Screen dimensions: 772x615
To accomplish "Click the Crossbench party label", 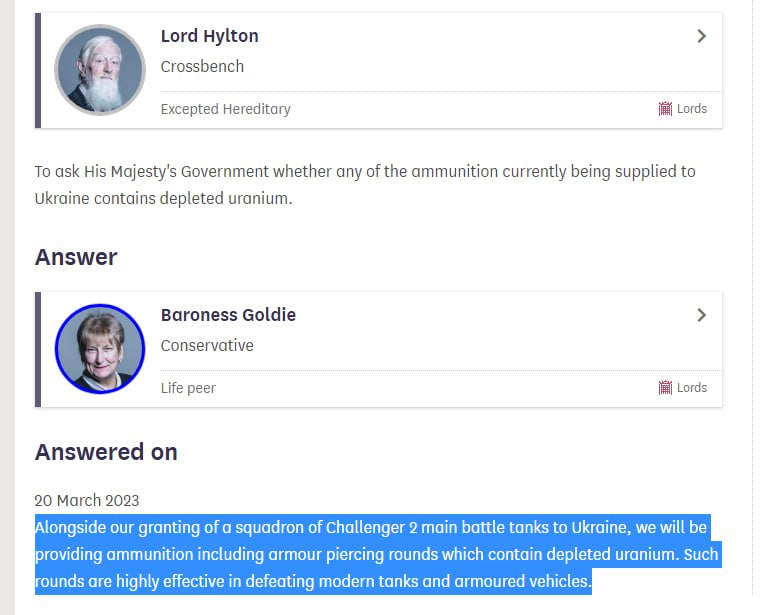I will click(202, 67).
